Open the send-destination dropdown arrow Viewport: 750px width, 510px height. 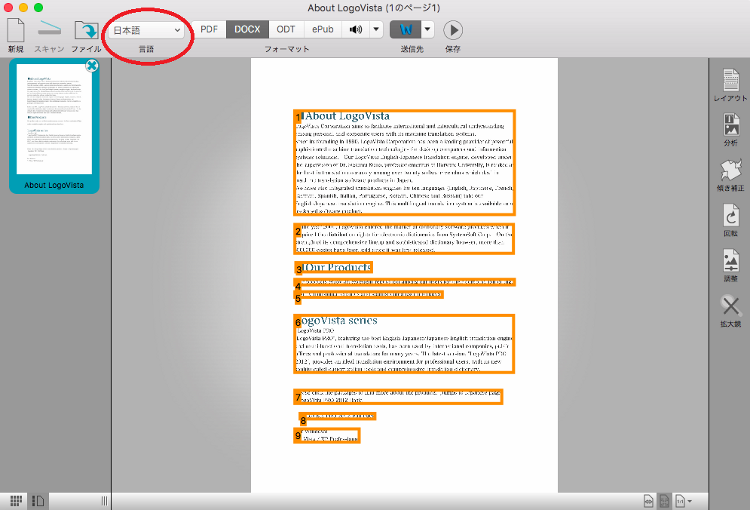point(427,29)
